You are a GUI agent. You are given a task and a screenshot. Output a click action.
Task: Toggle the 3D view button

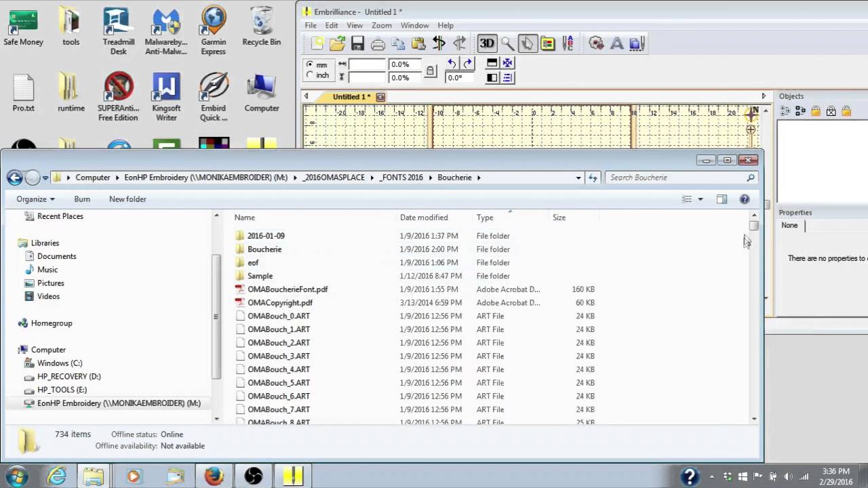coord(487,44)
